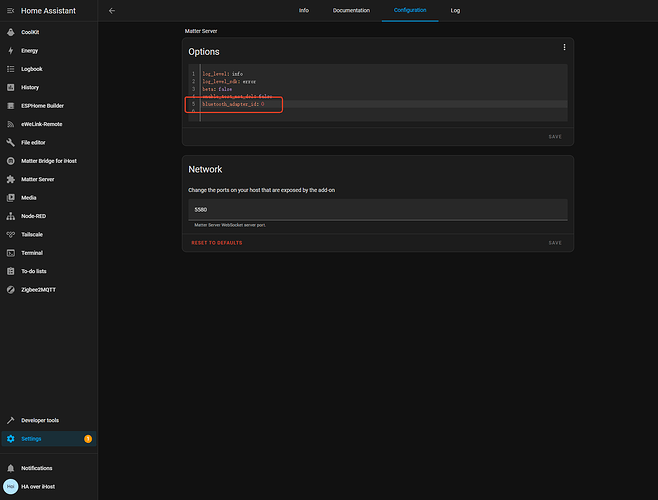Image resolution: width=658 pixels, height=500 pixels.
Task: Click the Settings gear icon
Action: (x=10, y=439)
